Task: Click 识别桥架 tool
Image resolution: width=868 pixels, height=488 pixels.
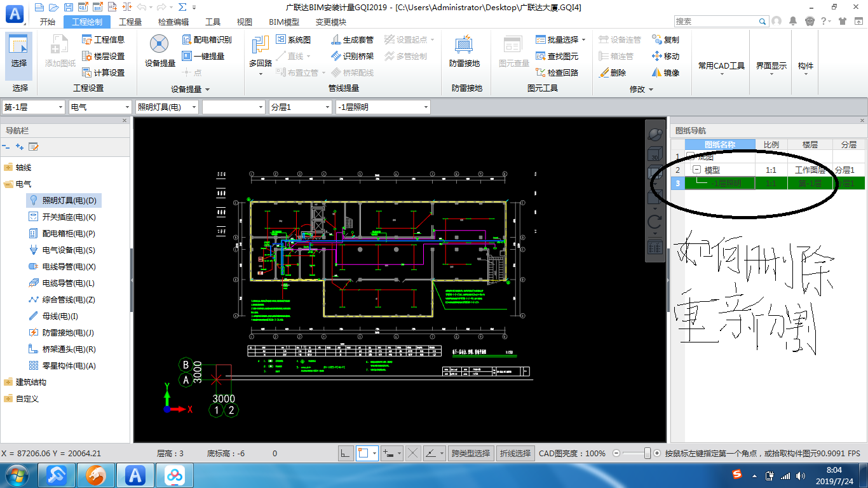Action: [353, 56]
